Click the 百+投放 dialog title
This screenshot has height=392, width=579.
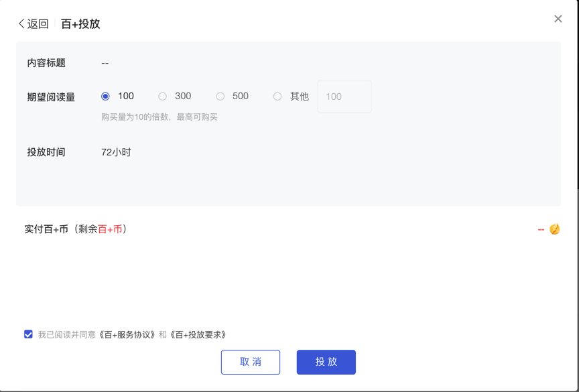pos(80,24)
